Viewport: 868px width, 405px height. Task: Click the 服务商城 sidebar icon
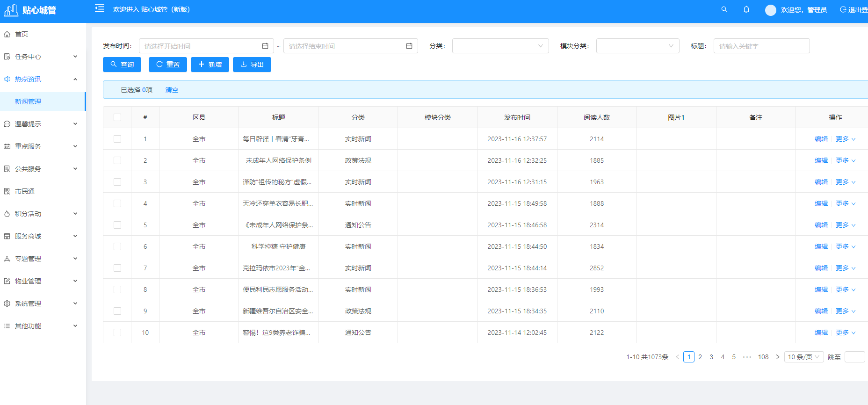(x=7, y=236)
